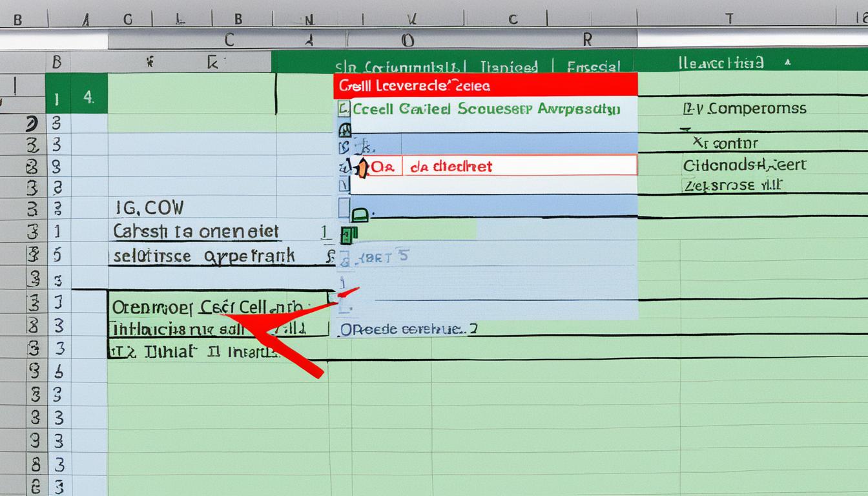Viewport: 868px width, 496px height.
Task: Click the underlined 'Cahsst ta onenaiet' cell
Action: click(x=196, y=231)
